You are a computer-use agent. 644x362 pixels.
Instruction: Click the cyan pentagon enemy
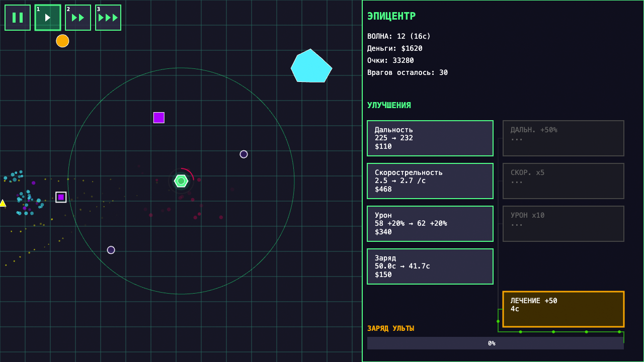(311, 66)
